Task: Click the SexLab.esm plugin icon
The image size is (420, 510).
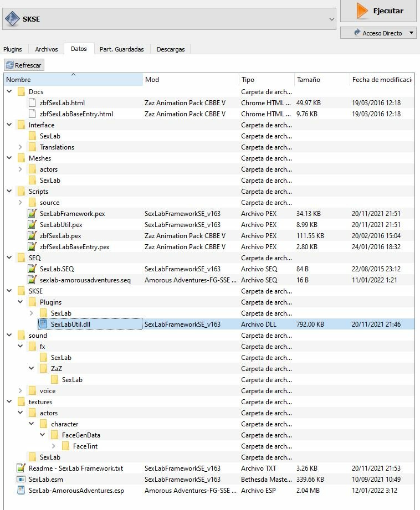Action: 21,479
